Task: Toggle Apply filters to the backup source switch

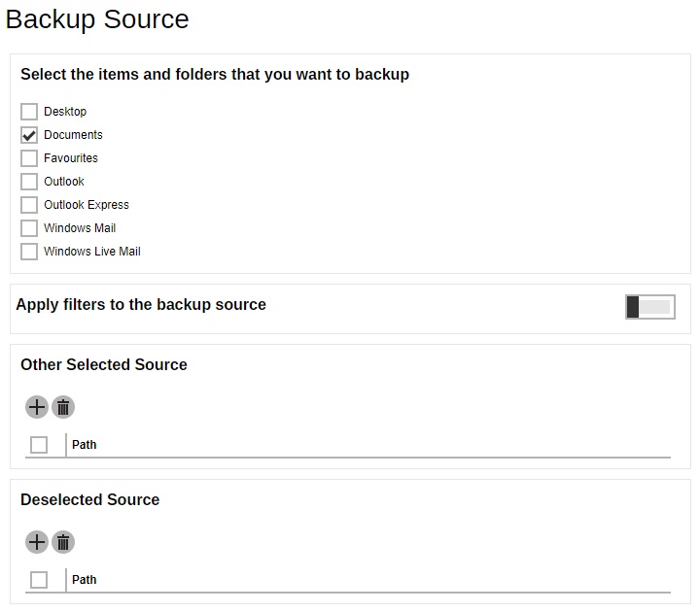Action: [650, 307]
